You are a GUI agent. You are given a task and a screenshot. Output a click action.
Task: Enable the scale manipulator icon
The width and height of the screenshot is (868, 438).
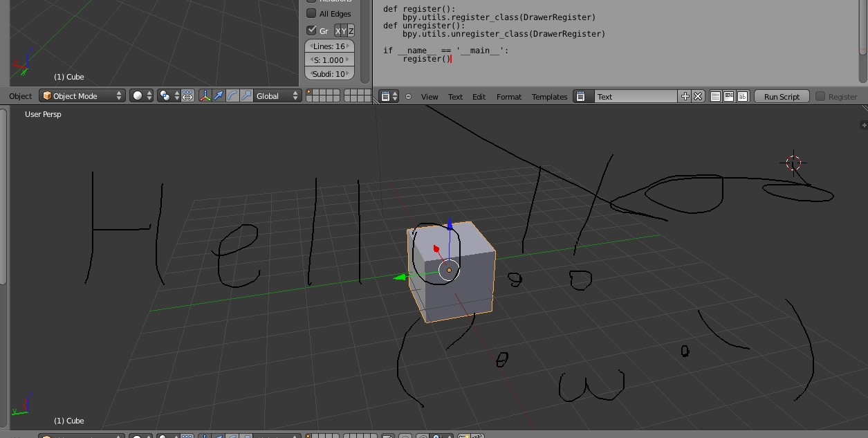coord(246,96)
